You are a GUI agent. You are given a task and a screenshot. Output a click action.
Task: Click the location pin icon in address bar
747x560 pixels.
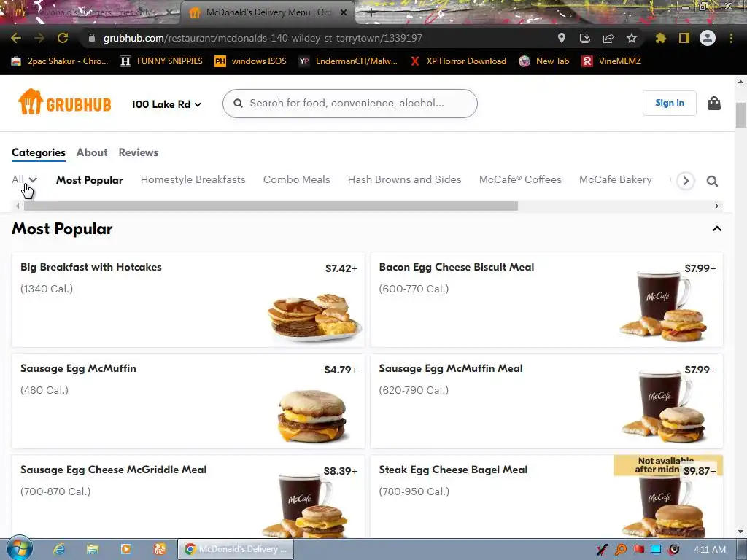click(x=562, y=38)
